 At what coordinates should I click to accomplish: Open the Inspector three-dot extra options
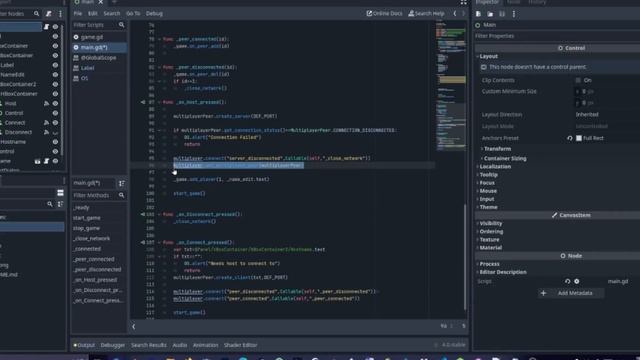pyautogui.click(x=514, y=14)
